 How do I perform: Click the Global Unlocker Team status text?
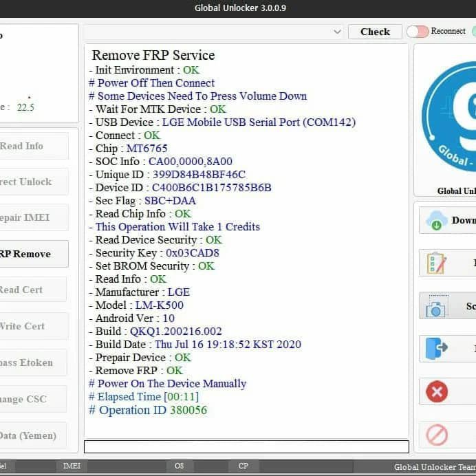tap(435, 467)
